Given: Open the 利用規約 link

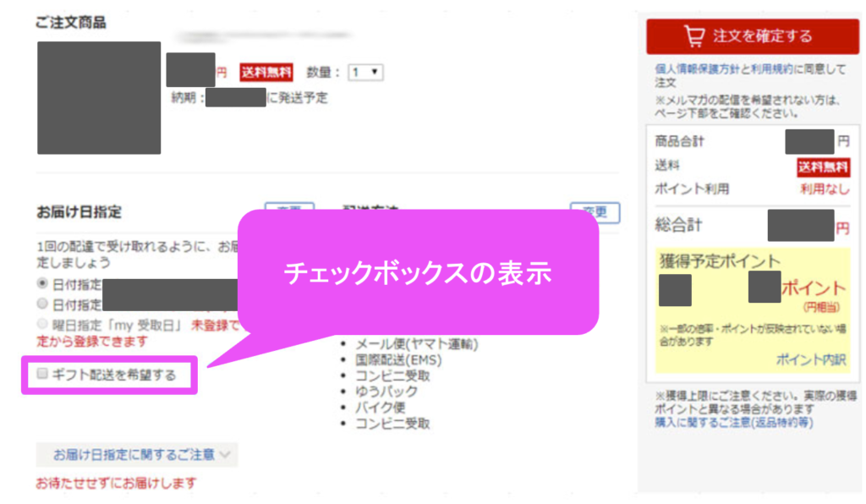Looking at the screenshot, I should coord(771,69).
